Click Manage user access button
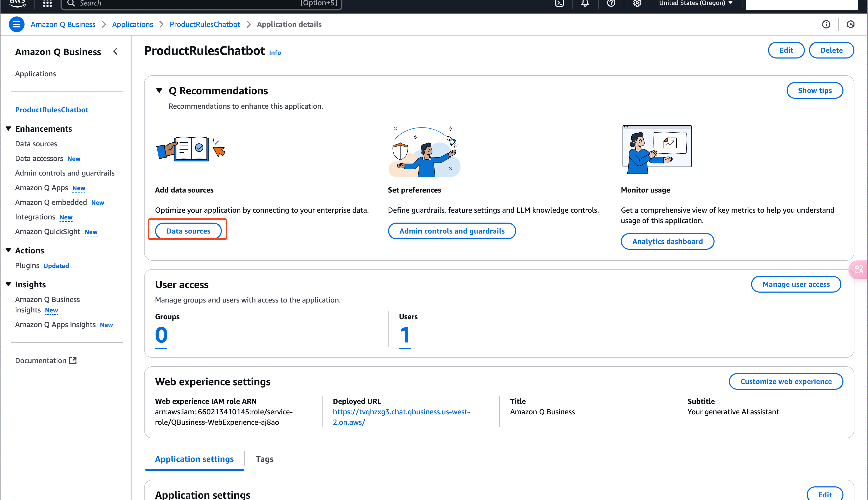 click(x=796, y=284)
